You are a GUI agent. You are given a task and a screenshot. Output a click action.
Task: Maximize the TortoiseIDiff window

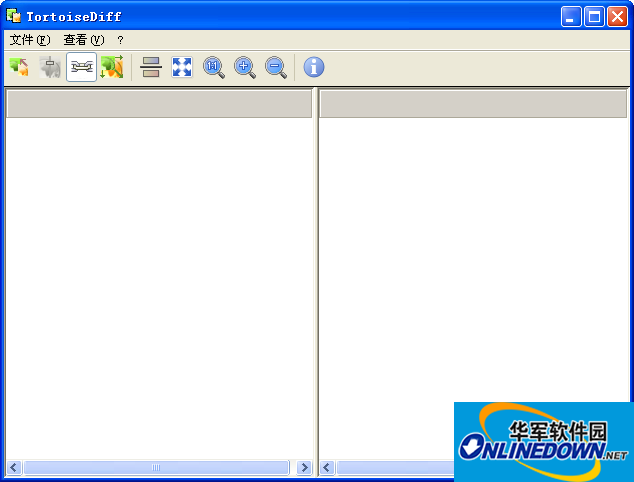pyautogui.click(x=594, y=16)
